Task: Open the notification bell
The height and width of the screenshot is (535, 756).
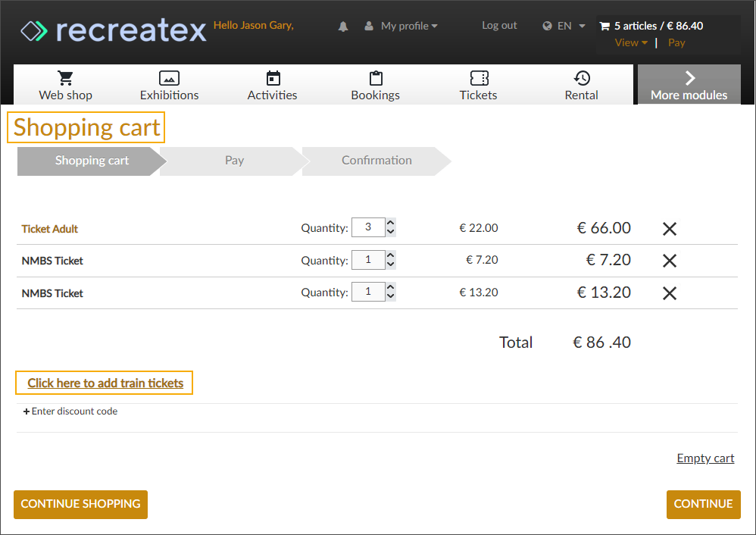Action: coord(342,25)
